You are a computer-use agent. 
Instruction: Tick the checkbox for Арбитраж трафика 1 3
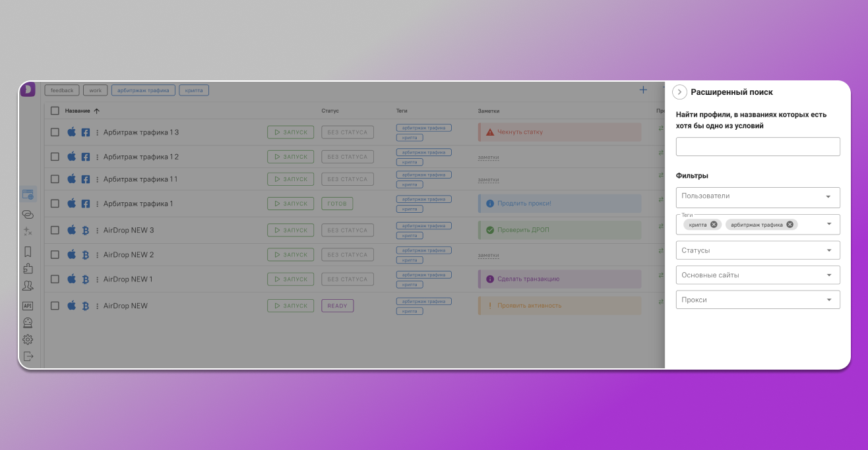click(x=55, y=132)
